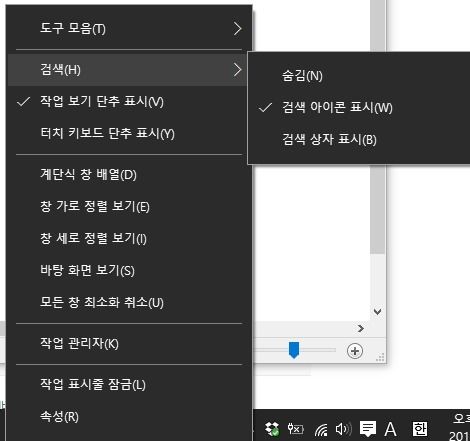Open 속성(R) from context menu
470x441 pixels.
(129, 417)
